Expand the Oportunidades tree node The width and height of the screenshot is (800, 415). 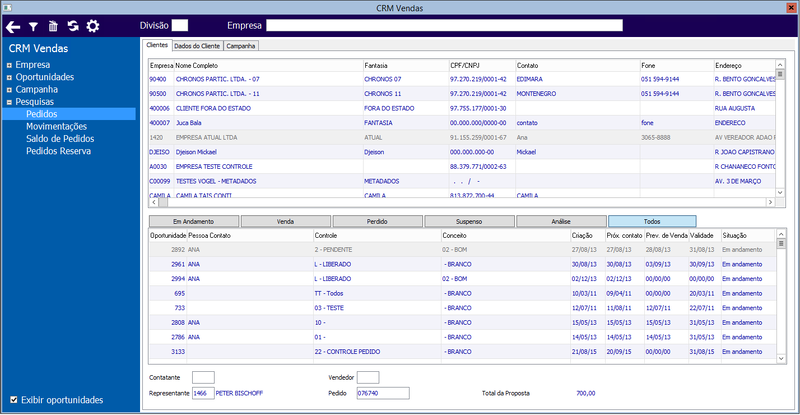point(9,78)
